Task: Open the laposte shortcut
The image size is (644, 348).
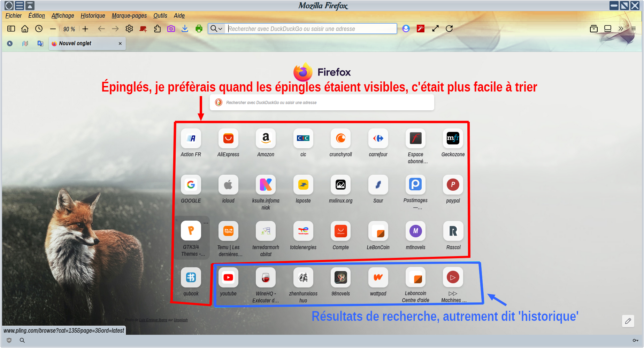Action: click(303, 185)
